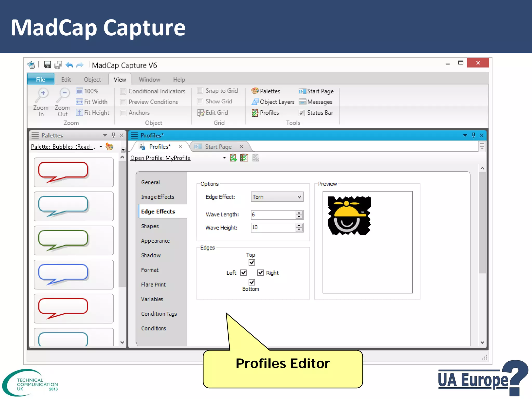Switch to the Start Page document tab
The image size is (532, 399).
point(218,147)
